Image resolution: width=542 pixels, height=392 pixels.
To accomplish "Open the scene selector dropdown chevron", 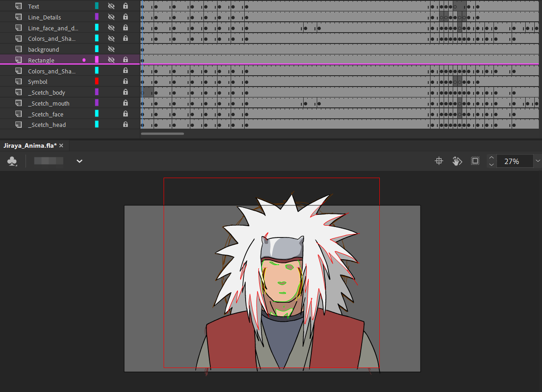I will tap(79, 161).
